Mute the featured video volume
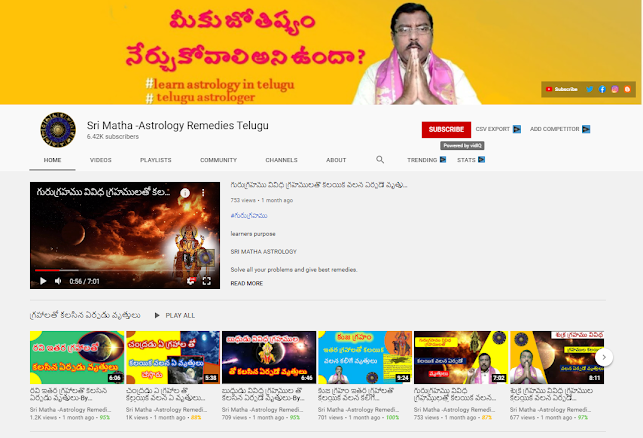Screen dimensions: 643x438 (x=58, y=281)
